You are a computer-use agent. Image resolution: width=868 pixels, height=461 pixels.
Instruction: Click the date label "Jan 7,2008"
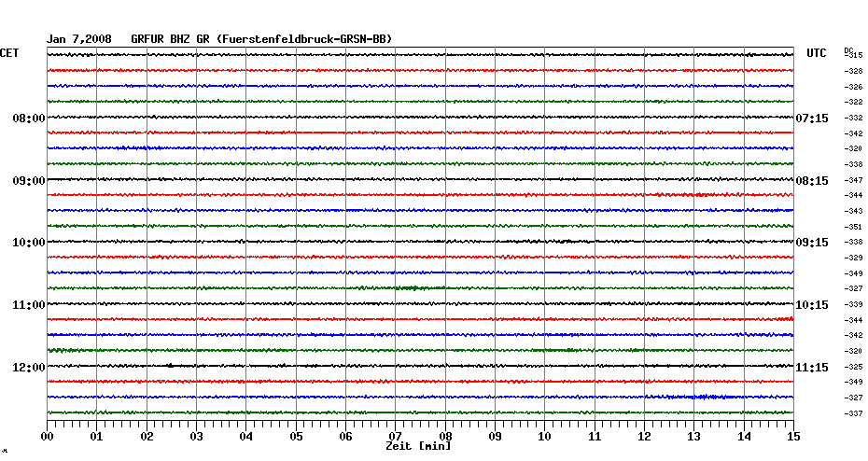click(x=78, y=39)
